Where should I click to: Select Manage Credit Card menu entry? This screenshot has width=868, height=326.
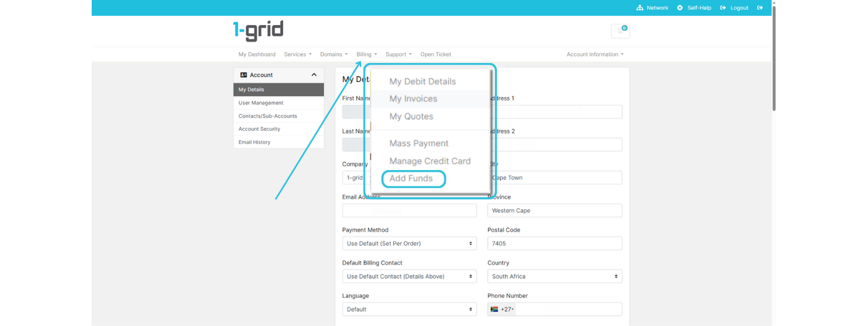[x=430, y=161]
